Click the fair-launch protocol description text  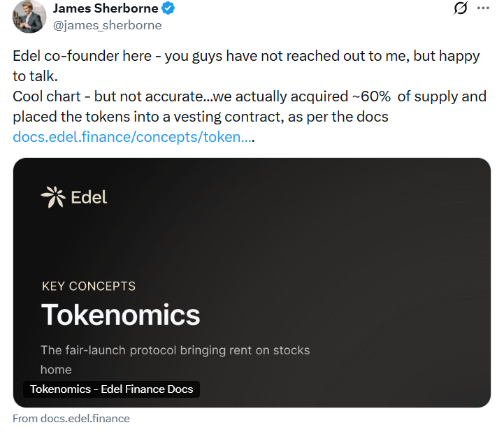point(175,350)
